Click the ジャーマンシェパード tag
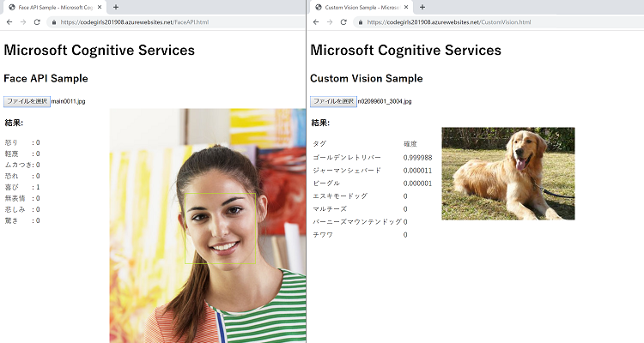This screenshot has width=644, height=343. coord(347,171)
